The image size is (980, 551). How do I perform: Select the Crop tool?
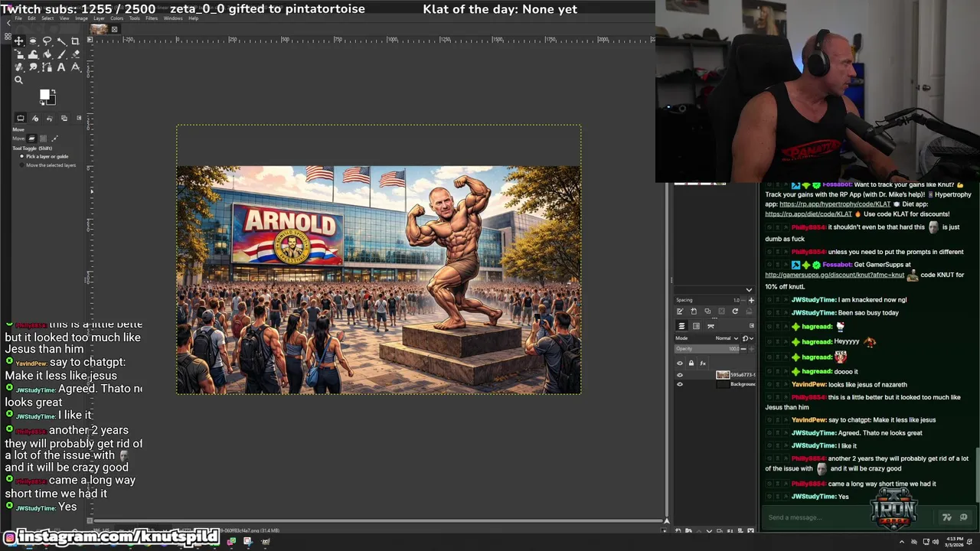click(75, 41)
